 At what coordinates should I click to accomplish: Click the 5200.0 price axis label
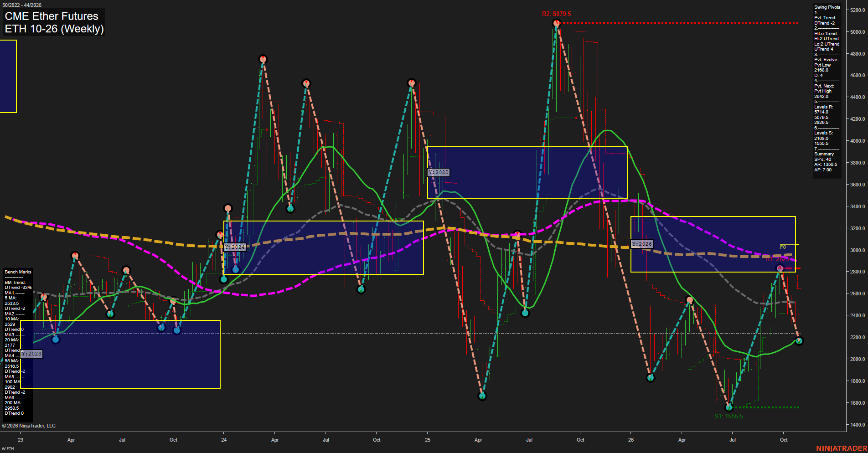(x=857, y=10)
